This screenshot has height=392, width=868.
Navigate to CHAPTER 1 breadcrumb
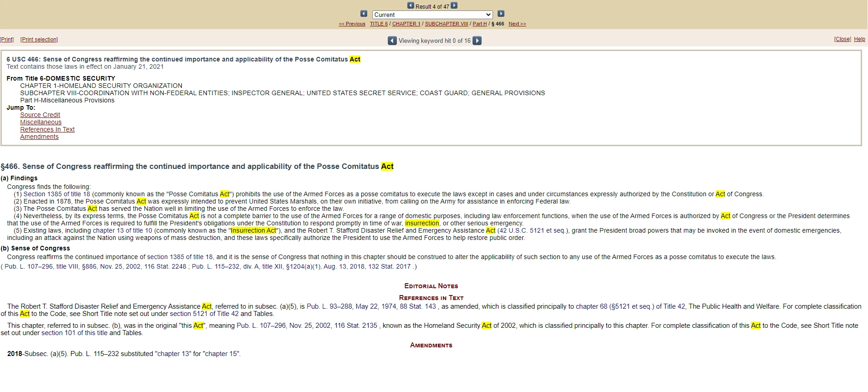[x=406, y=24]
